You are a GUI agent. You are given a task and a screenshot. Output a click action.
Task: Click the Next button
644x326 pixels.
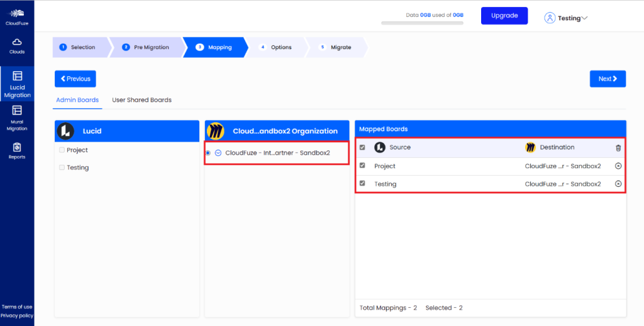click(608, 79)
